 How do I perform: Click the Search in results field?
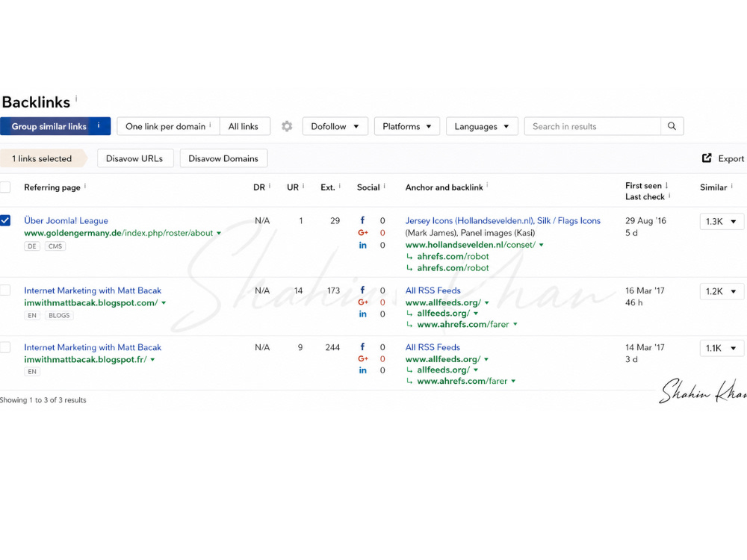point(592,126)
